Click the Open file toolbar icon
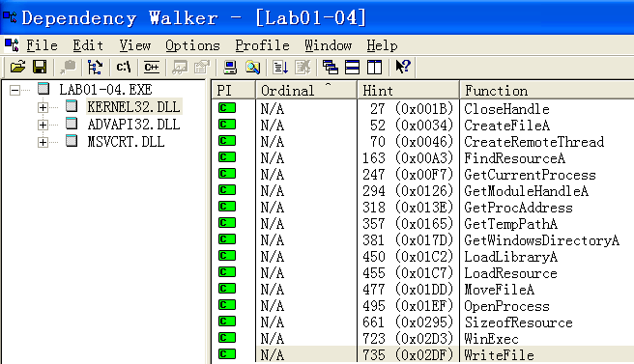This screenshot has width=634, height=364. (17, 67)
